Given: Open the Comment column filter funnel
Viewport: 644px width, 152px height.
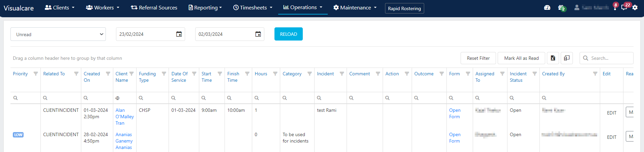Looking at the screenshot, I should point(378,74).
